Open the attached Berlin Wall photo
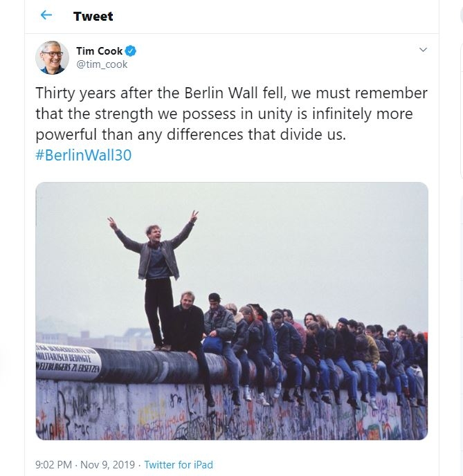 [x=232, y=311]
